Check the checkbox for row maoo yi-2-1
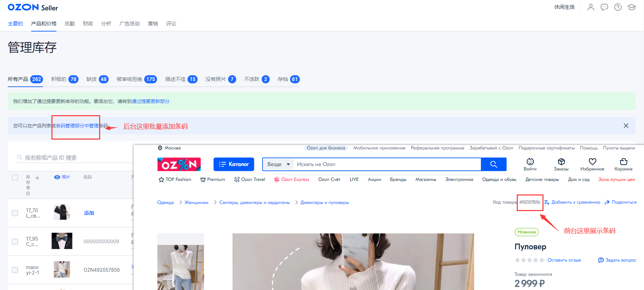Viewport: 644px width, 290px height. (x=15, y=270)
